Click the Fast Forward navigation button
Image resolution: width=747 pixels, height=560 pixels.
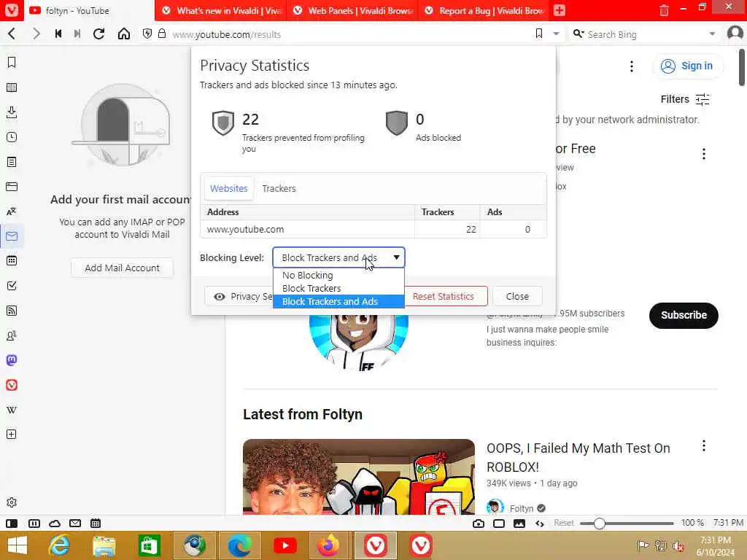(77, 34)
